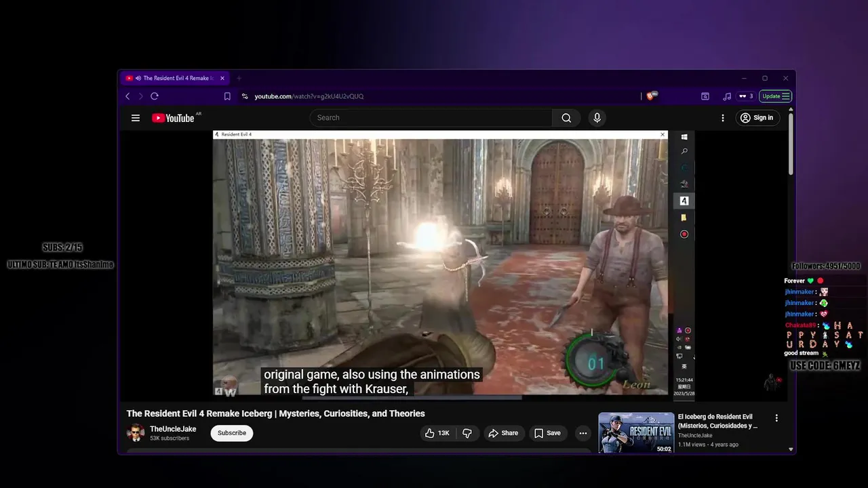Open the Brave Shields lion icon

(x=652, y=96)
